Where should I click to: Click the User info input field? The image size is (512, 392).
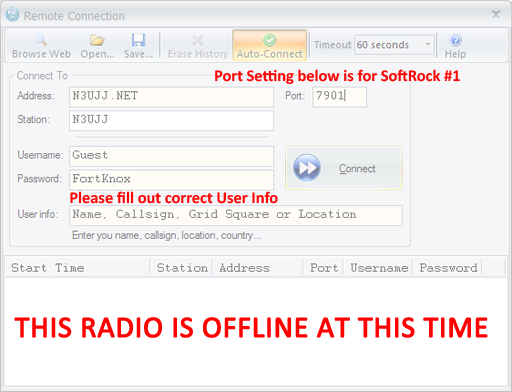236,215
